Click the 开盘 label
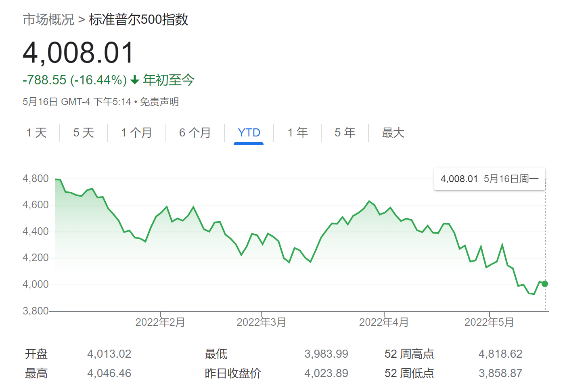 36,354
